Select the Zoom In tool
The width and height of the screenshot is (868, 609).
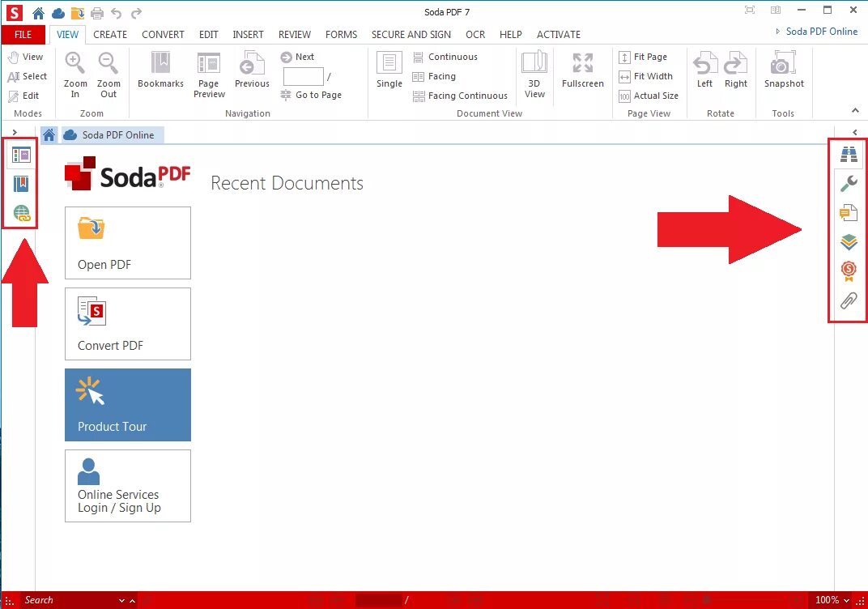pos(75,75)
